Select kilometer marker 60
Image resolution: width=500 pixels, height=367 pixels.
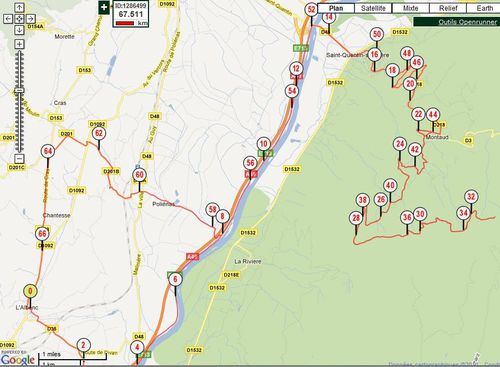pos(139,175)
